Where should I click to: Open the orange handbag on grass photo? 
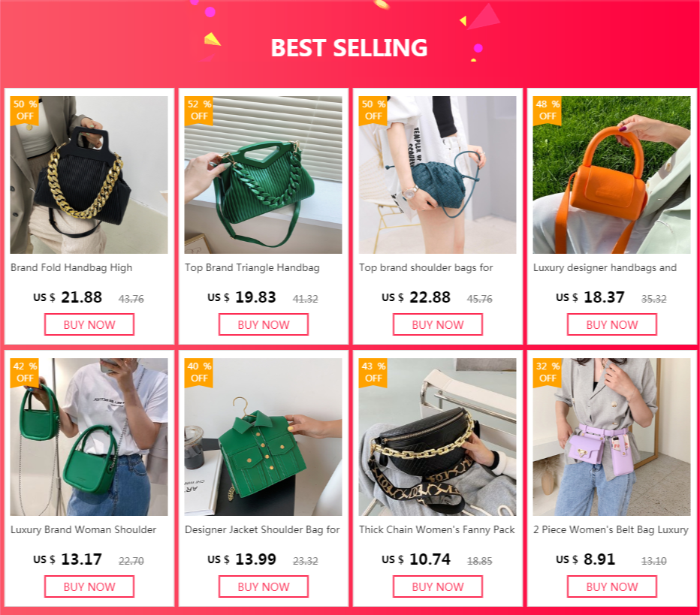pos(611,175)
